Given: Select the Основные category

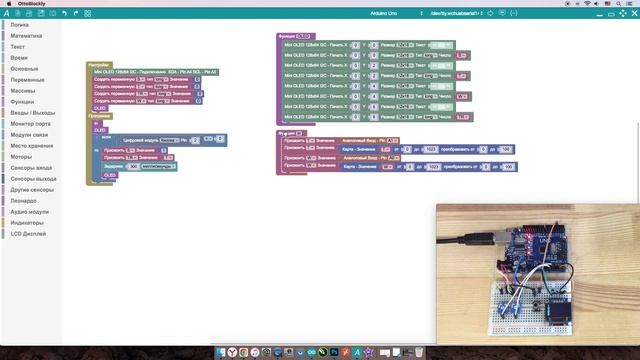Looking at the screenshot, I should coord(24,69).
